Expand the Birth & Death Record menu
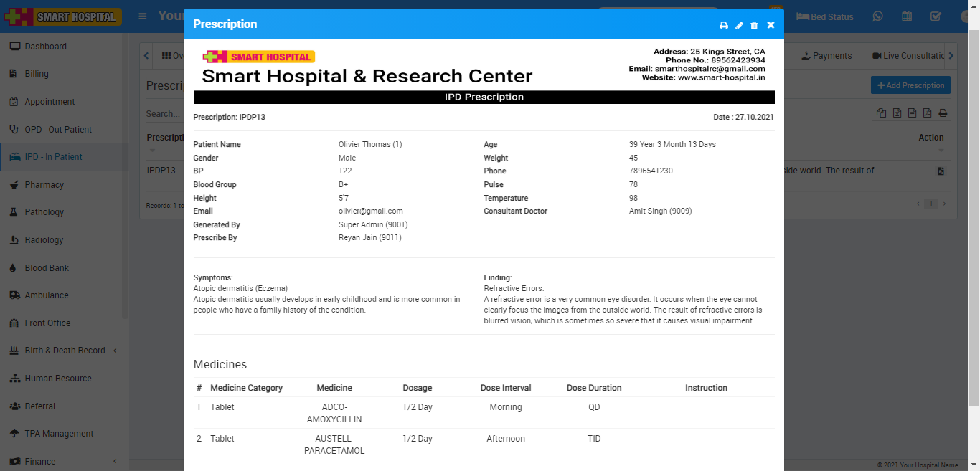Image resolution: width=980 pixels, height=471 pixels. pyautogui.click(x=65, y=351)
